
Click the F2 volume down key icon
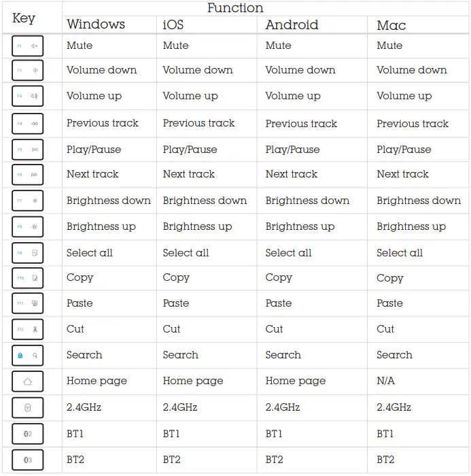point(27,70)
